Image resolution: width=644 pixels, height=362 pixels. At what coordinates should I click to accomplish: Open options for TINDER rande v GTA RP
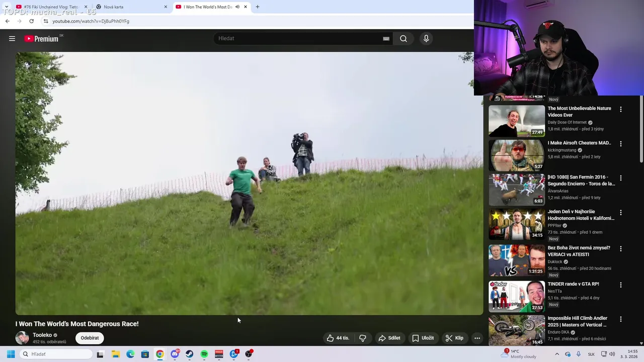click(621, 285)
